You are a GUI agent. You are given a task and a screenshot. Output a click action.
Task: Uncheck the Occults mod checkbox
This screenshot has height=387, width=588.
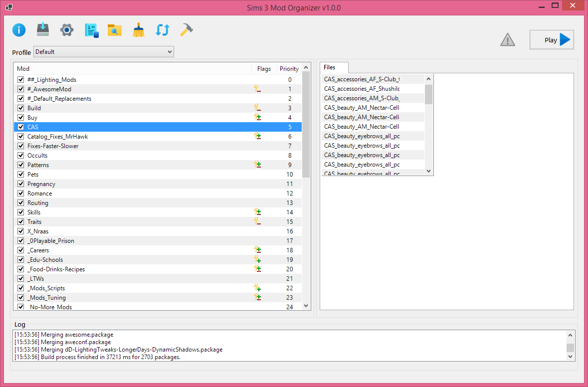click(20, 155)
